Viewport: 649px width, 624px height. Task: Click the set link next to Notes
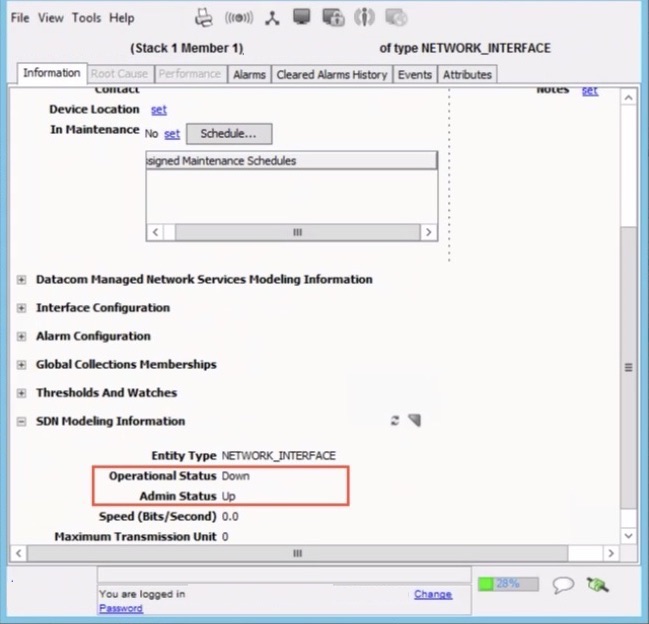[x=590, y=91]
